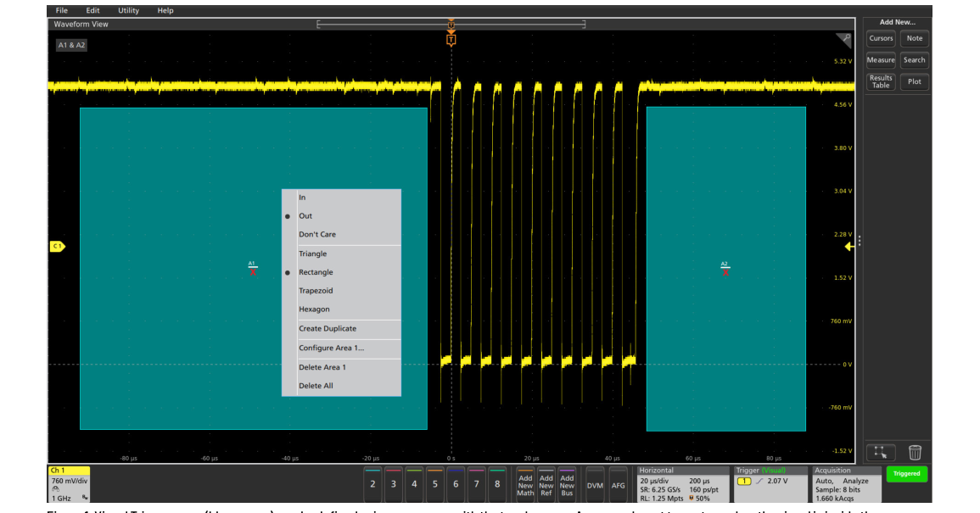Add new Cursors
The height and width of the screenshot is (513, 980).
click(x=881, y=38)
